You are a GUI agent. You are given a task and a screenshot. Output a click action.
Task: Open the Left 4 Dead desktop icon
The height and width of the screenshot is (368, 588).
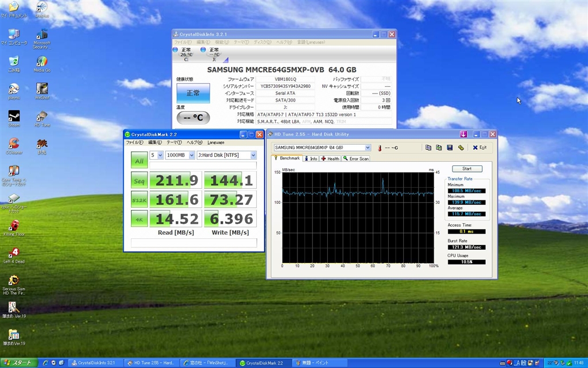14,253
